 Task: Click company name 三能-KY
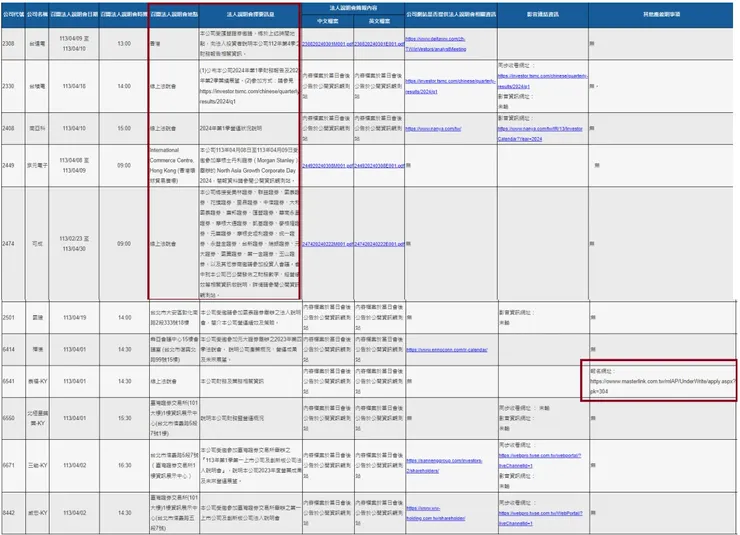click(38, 466)
